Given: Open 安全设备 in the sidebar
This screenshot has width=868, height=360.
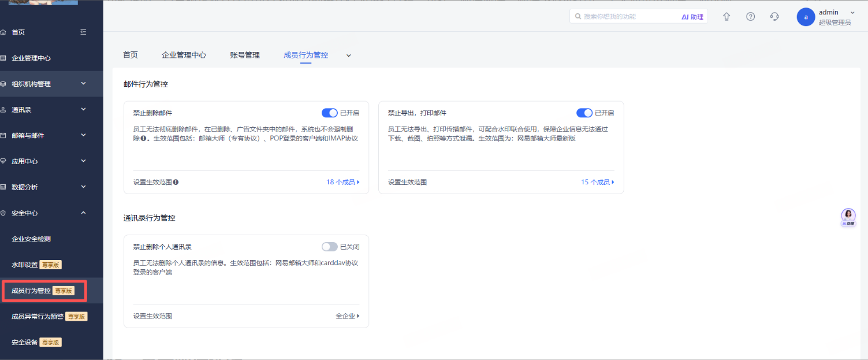Looking at the screenshot, I should tap(24, 342).
